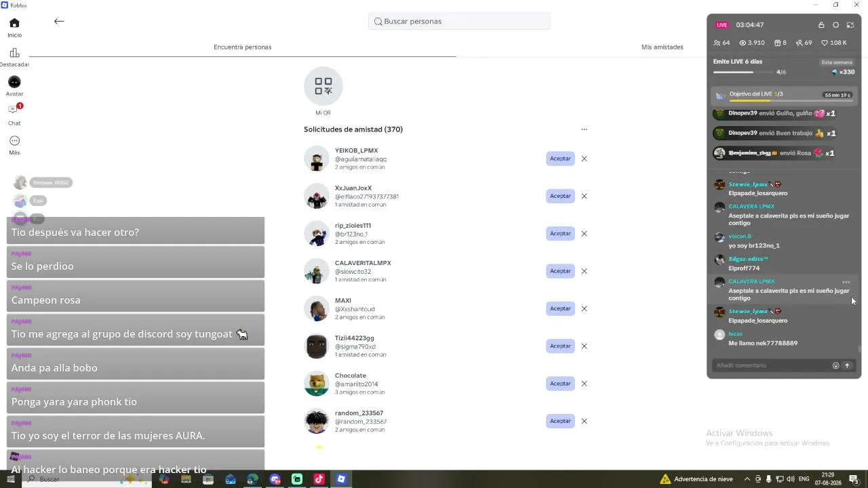Click the Edgar.edits username in chat
This screenshot has width=868, height=488.
748,259
